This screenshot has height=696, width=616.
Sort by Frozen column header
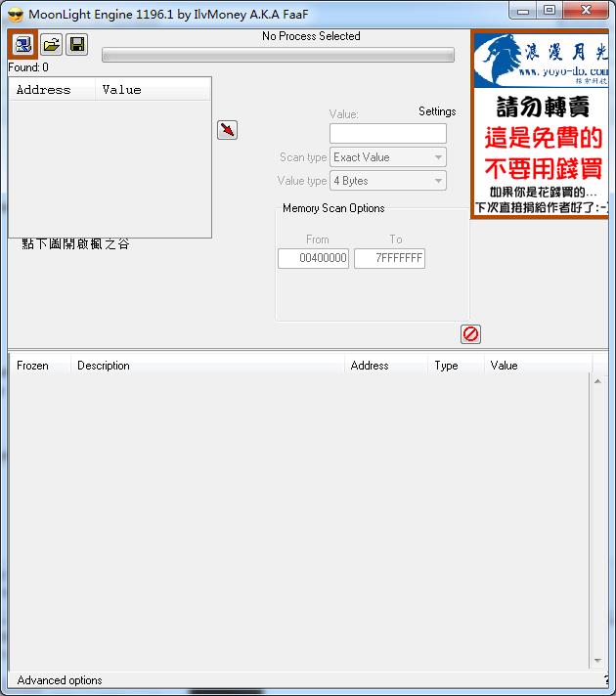click(x=40, y=366)
